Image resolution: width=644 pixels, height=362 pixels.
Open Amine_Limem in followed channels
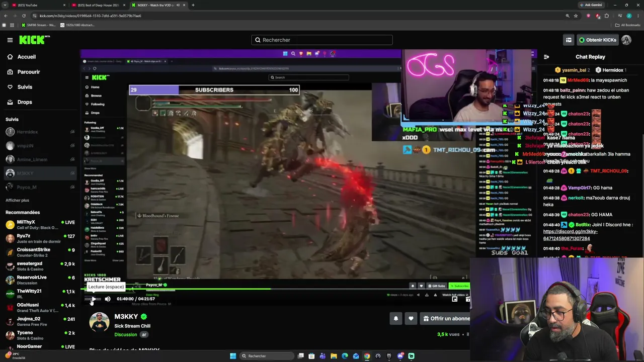click(40, 159)
